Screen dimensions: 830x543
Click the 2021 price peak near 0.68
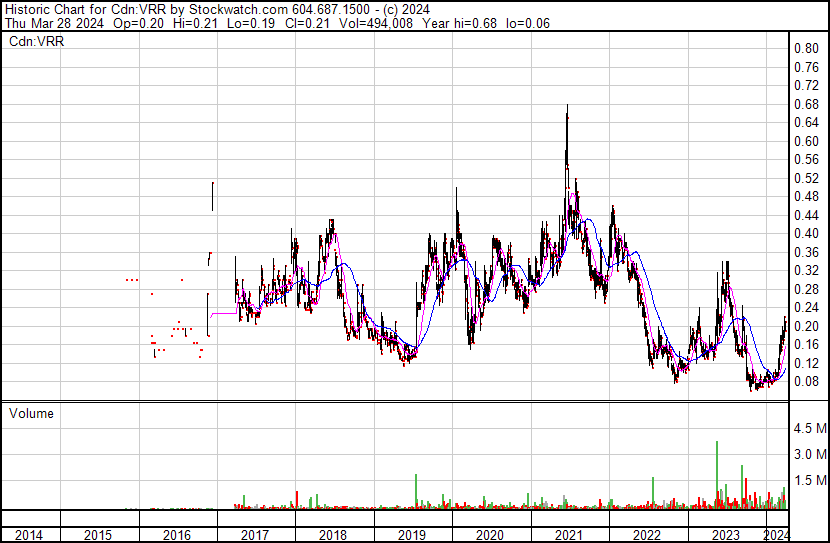pos(568,106)
